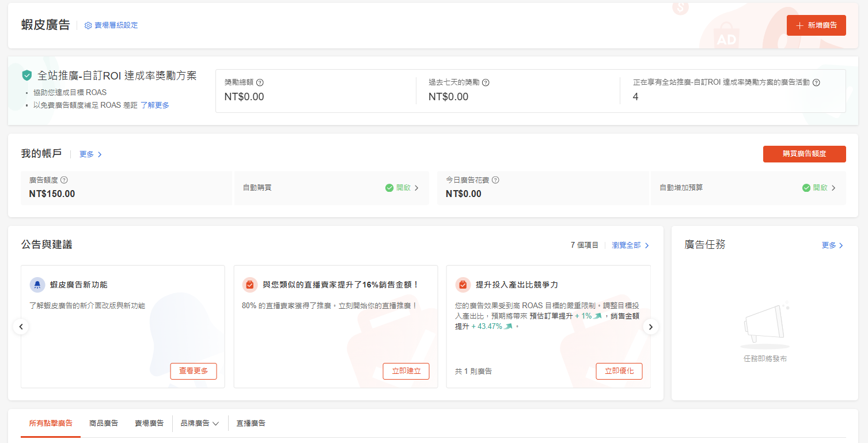
Task: Open the 了解更多 link
Action: tap(155, 105)
